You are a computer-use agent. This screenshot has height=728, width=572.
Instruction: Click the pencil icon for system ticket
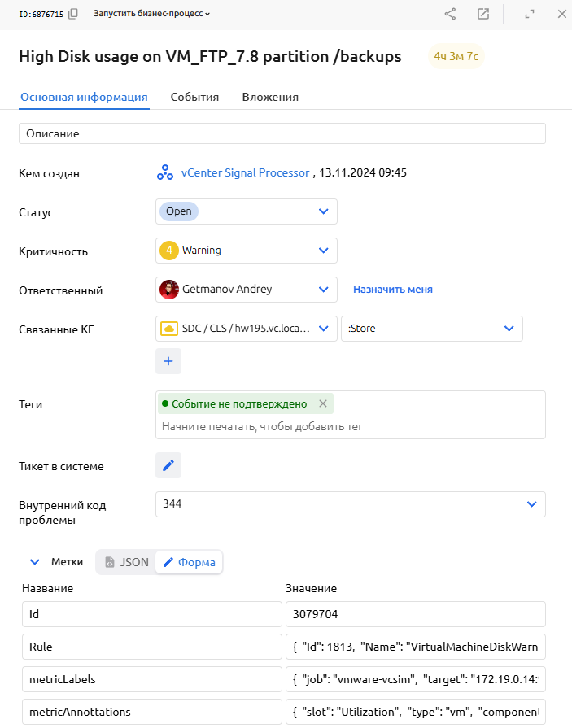coord(168,465)
